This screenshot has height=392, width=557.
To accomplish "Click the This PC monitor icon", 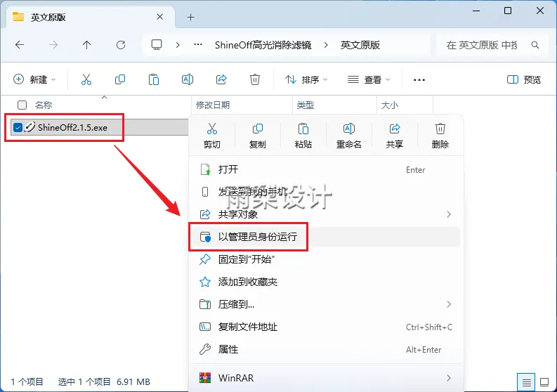I will tap(157, 45).
